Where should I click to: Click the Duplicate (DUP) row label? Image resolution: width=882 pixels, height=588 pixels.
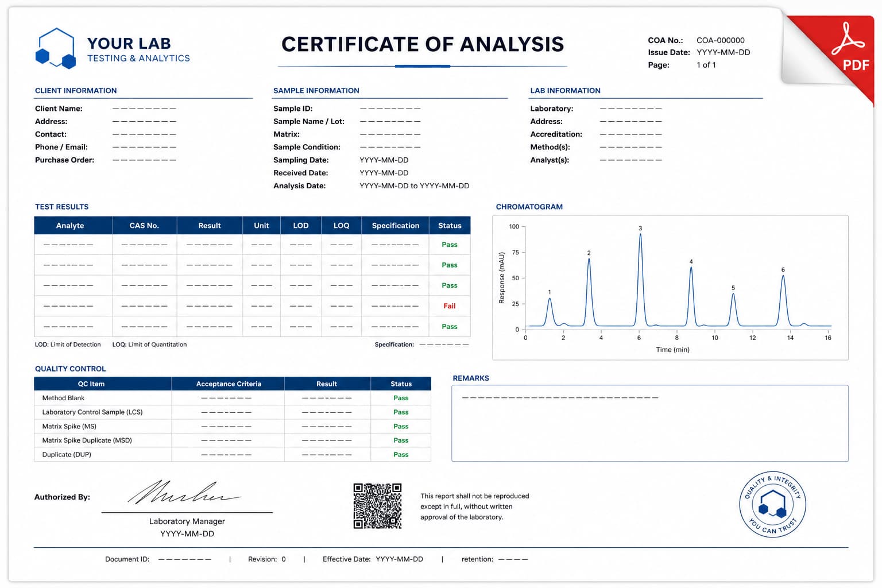[x=67, y=455]
